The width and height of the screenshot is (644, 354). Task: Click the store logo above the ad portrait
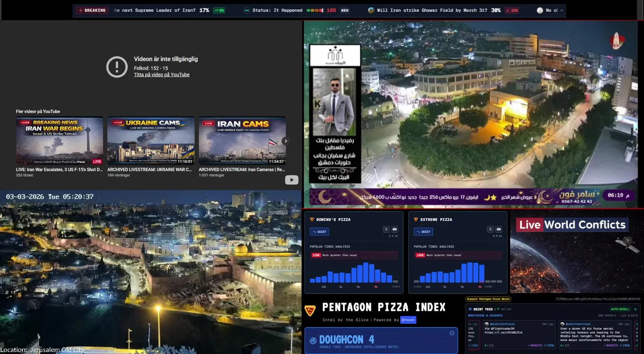coord(335,56)
